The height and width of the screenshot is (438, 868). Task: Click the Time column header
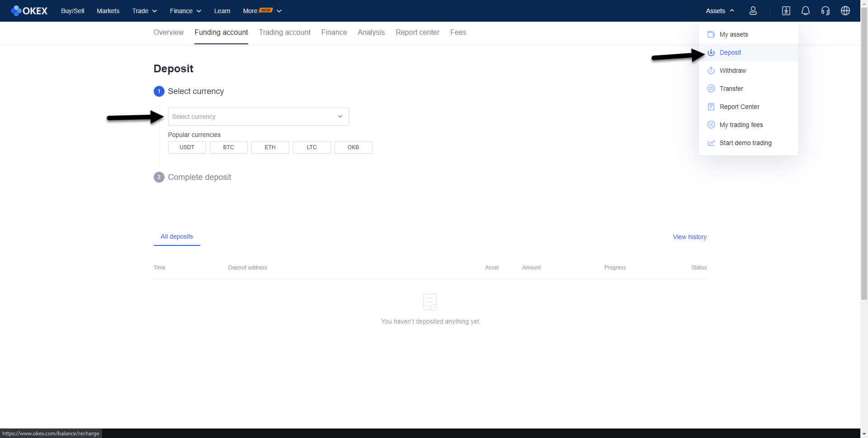[x=159, y=268]
